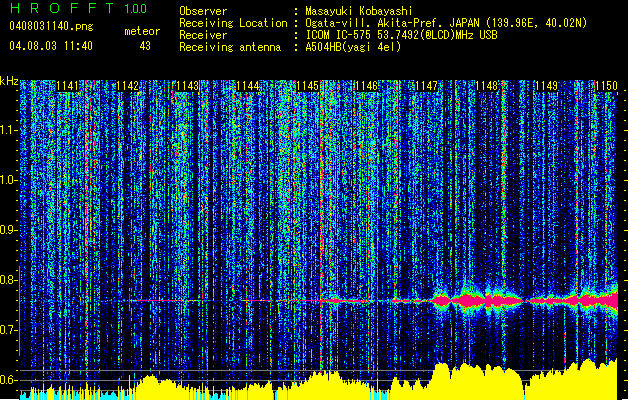This screenshot has height=400, width=629.
Task: Click the 0.7 frequency axis label
Action: [x=9, y=330]
